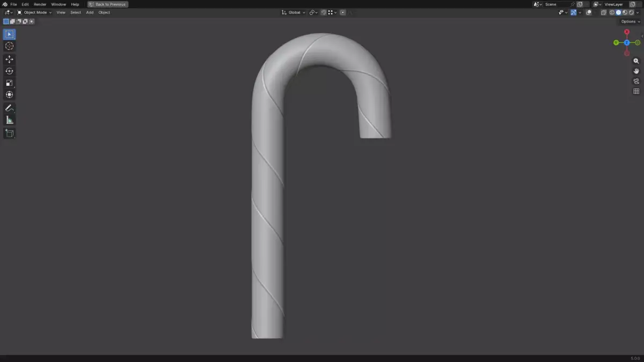Select the Measure tool
The width and height of the screenshot is (644, 362).
9,119
